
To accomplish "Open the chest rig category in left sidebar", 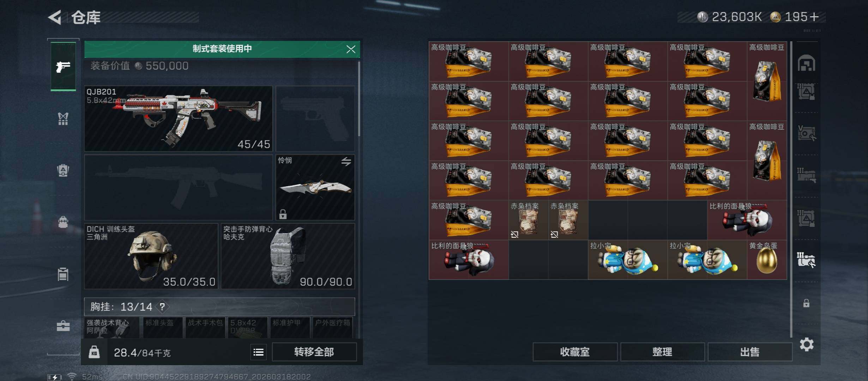I will [x=63, y=119].
